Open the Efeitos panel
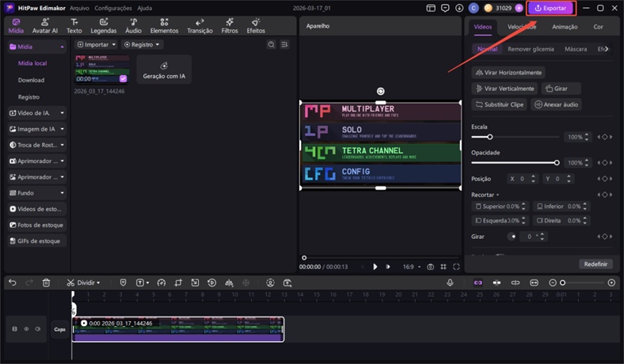624x364 pixels. [x=256, y=26]
